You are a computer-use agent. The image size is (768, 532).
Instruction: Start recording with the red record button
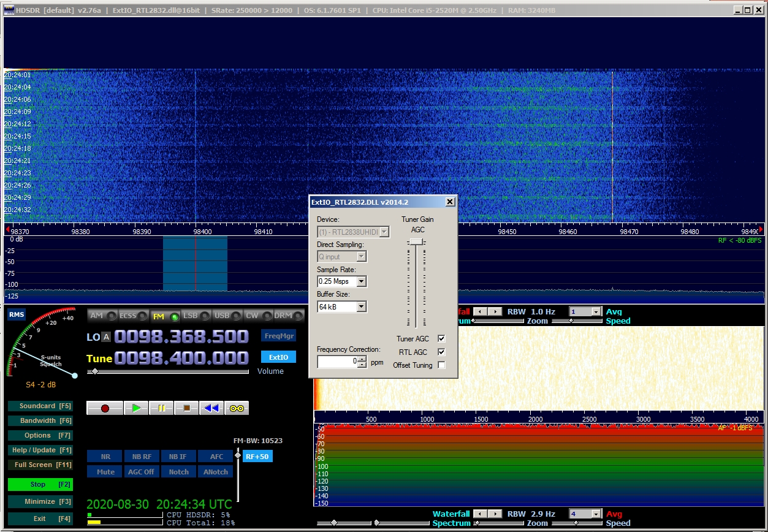click(x=105, y=408)
